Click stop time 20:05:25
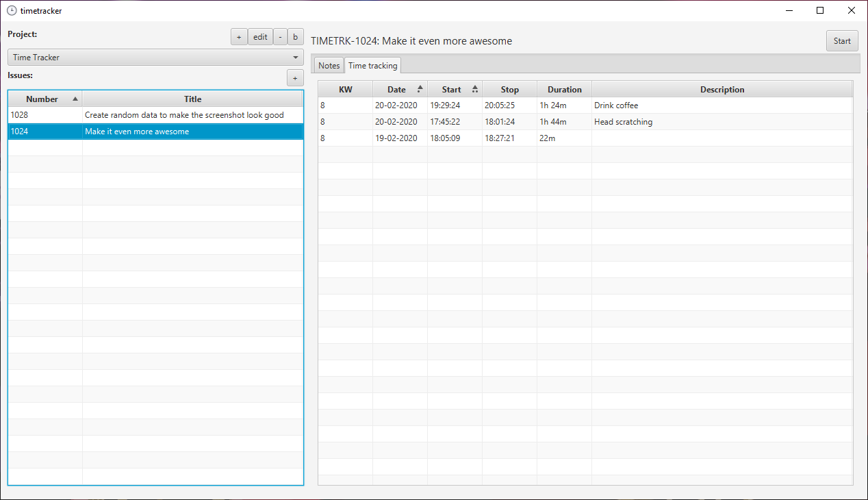 [x=510, y=105]
